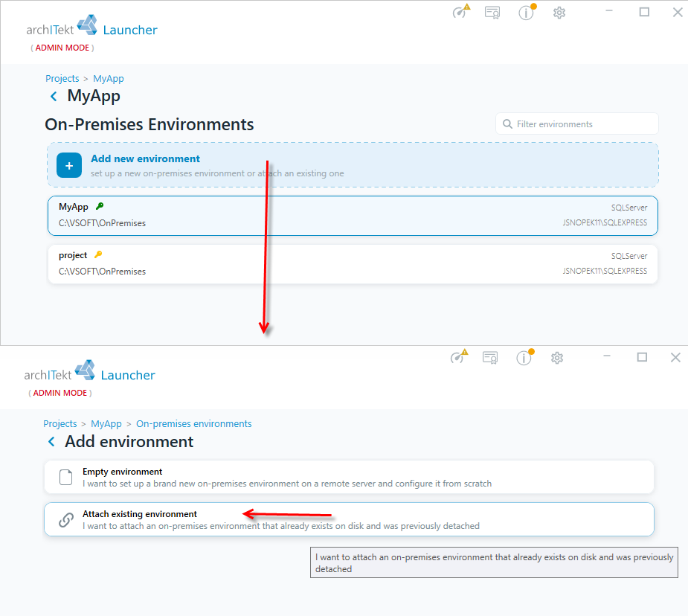
Task: Click the blank document icon for Empty environment
Action: click(x=65, y=478)
